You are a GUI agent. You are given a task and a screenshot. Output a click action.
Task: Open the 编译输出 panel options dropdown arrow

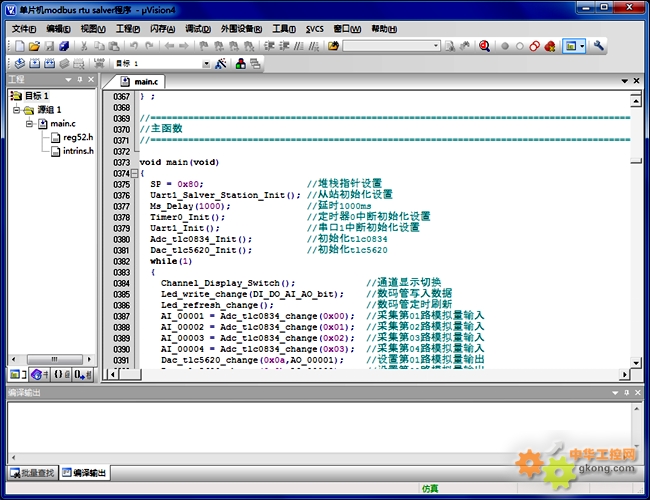[615, 392]
